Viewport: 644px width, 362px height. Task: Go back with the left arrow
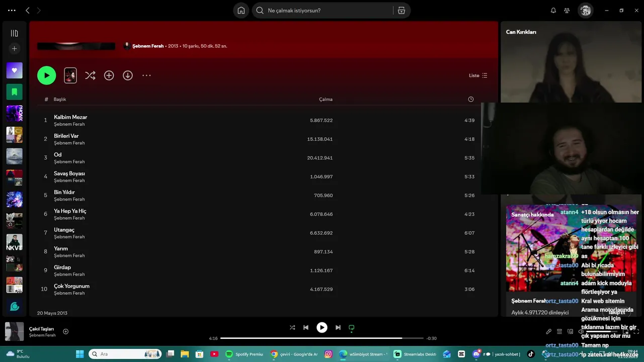click(x=28, y=11)
